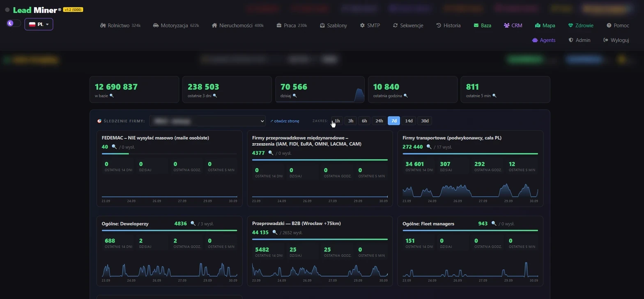The image size is (644, 299).
Task: Open the magnifier beside the 4377 count
Action: 271,153
